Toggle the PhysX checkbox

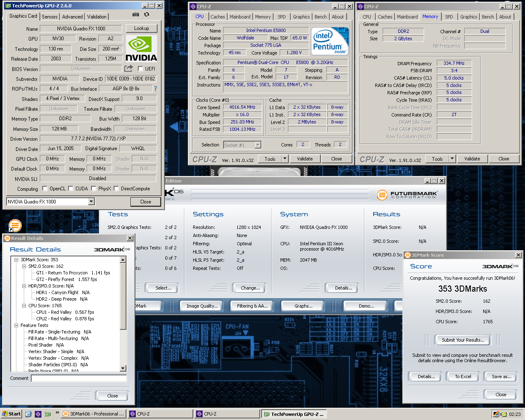pos(94,189)
